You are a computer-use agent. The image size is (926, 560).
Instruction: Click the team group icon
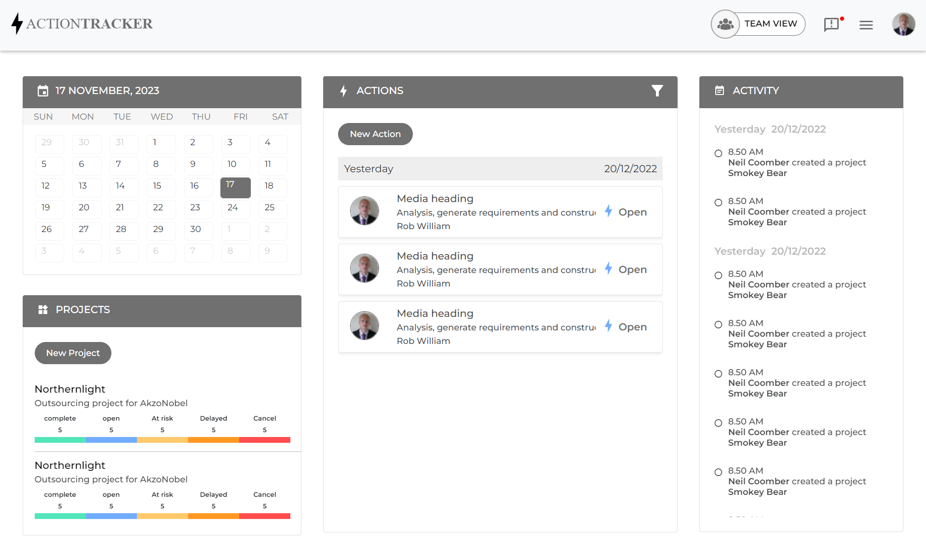725,24
